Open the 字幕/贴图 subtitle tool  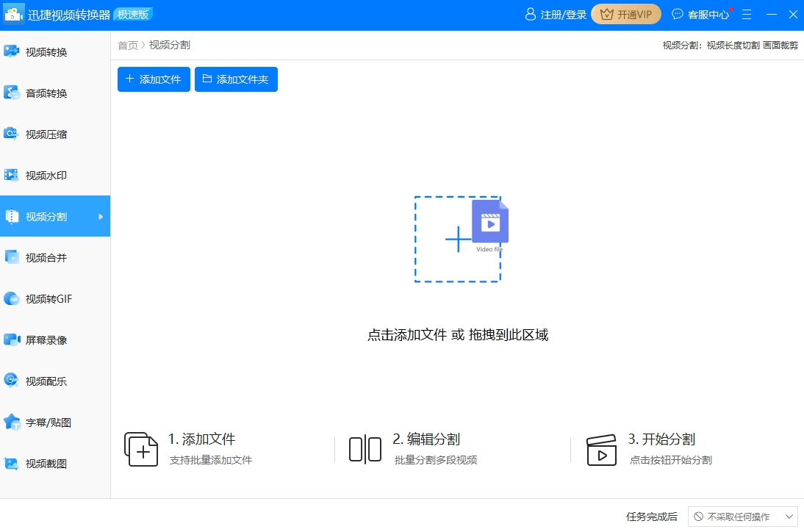(x=44, y=422)
